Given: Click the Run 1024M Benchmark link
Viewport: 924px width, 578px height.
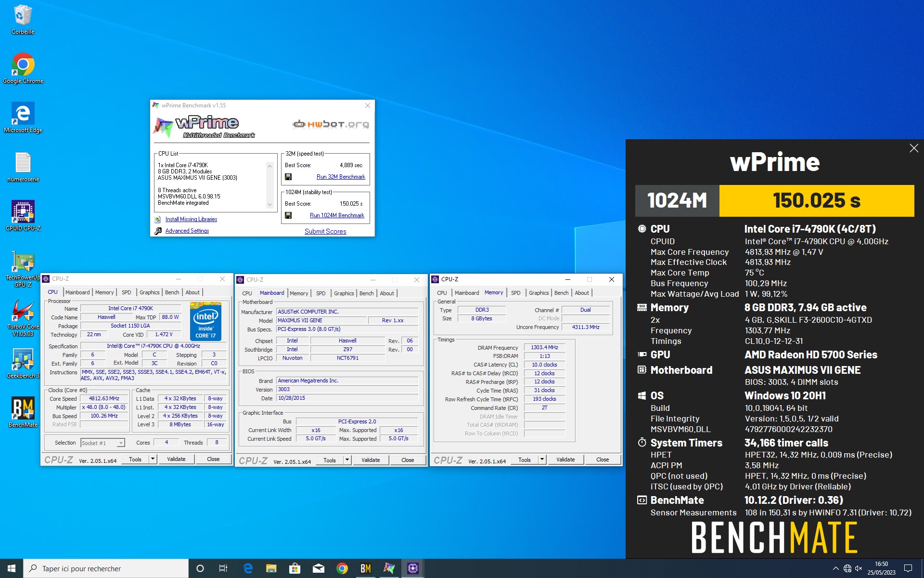Looking at the screenshot, I should (x=337, y=215).
